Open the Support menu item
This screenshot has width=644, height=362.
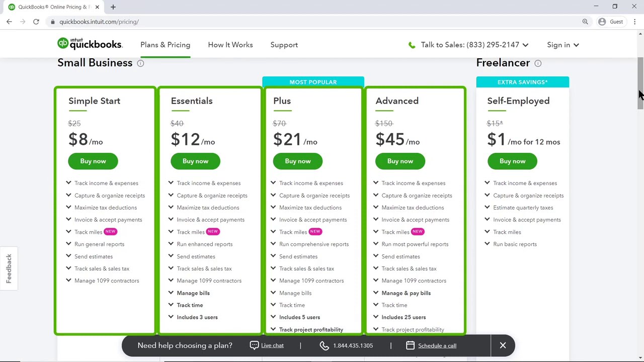(x=284, y=45)
